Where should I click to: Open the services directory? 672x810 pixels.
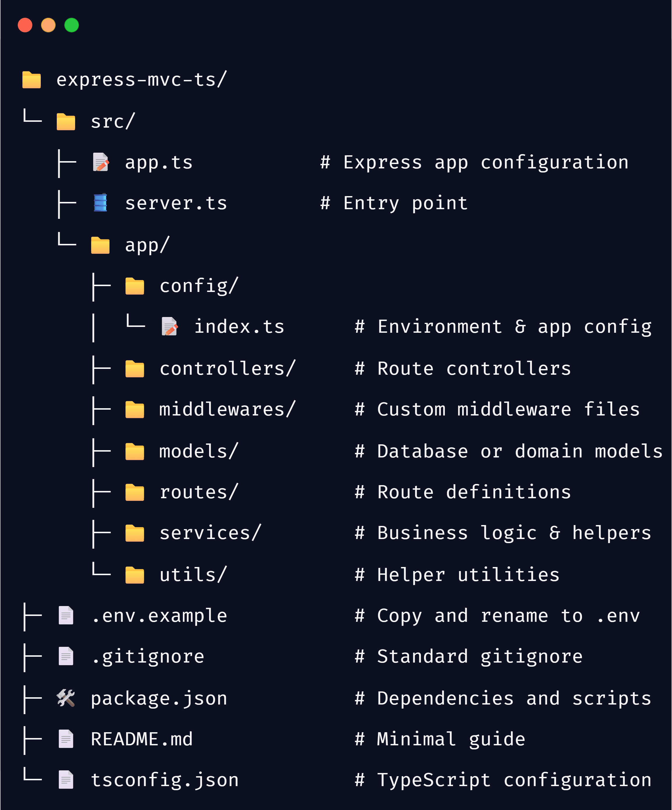coord(134,533)
